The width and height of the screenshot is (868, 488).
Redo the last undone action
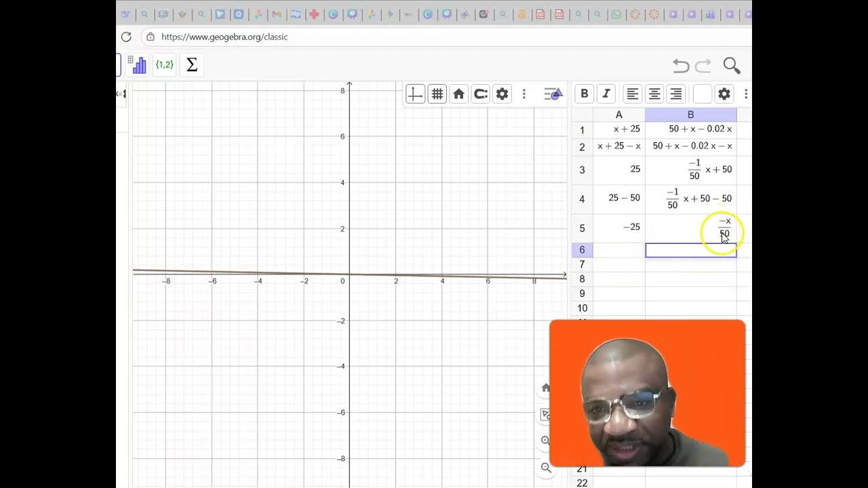pos(703,66)
